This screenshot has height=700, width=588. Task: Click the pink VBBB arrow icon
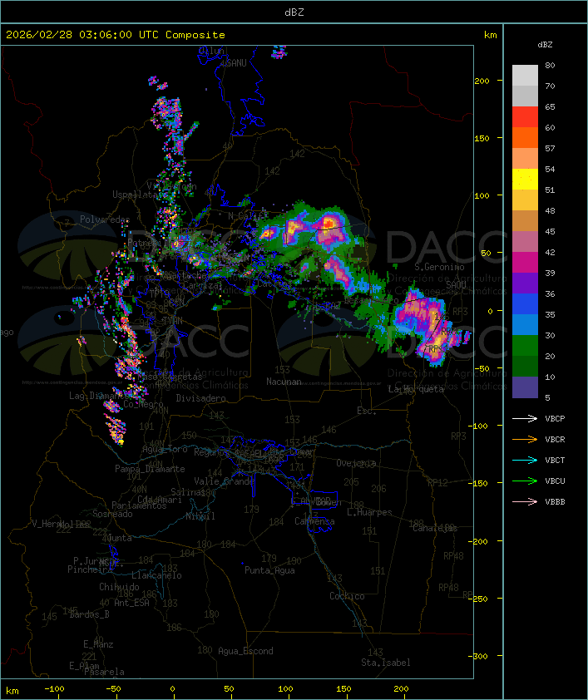pyautogui.click(x=525, y=502)
